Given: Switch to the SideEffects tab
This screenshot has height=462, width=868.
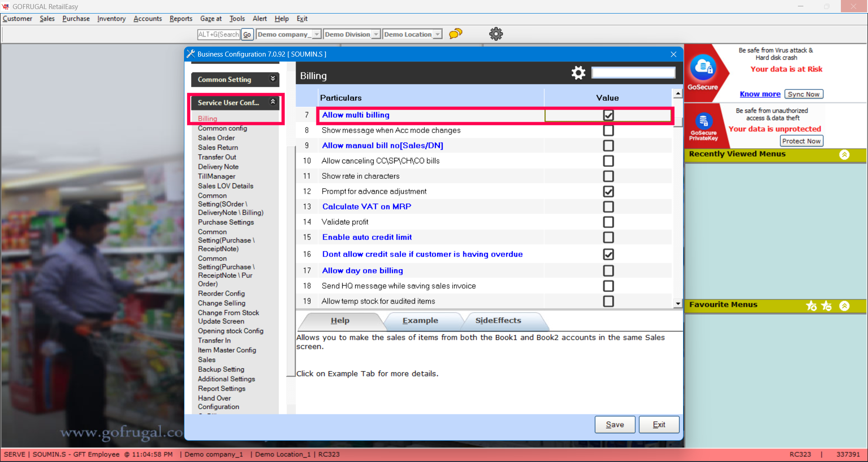Looking at the screenshot, I should [498, 321].
